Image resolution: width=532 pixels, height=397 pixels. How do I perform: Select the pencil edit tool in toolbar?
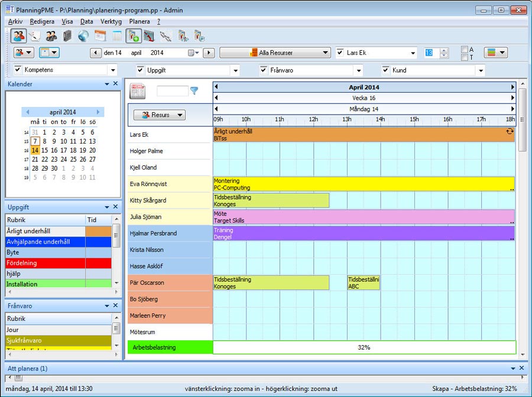33,36
